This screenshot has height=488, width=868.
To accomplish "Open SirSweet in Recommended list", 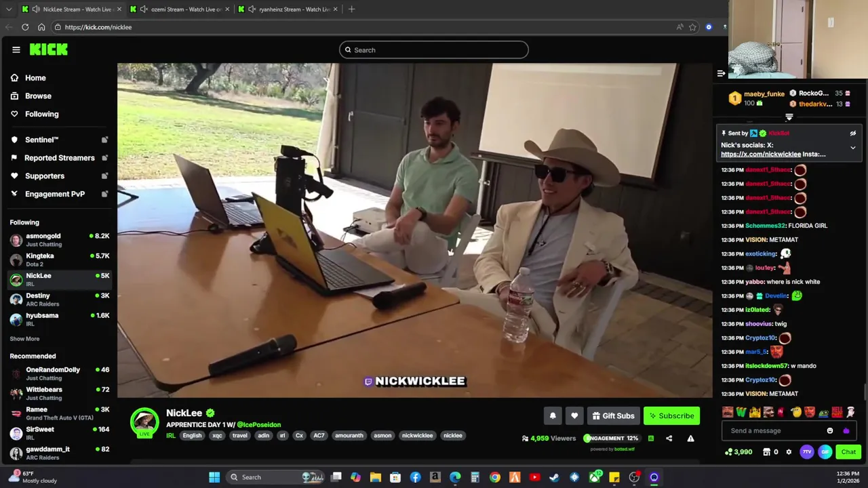I will click(x=60, y=433).
